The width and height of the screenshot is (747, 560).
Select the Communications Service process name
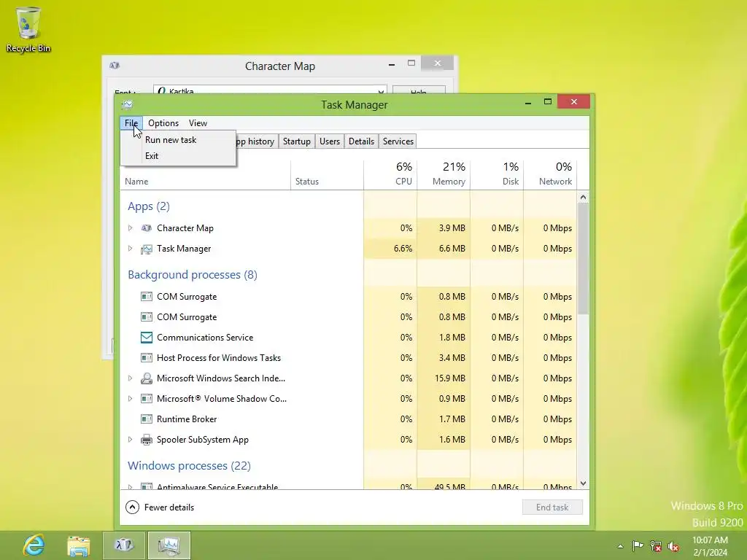(205, 338)
